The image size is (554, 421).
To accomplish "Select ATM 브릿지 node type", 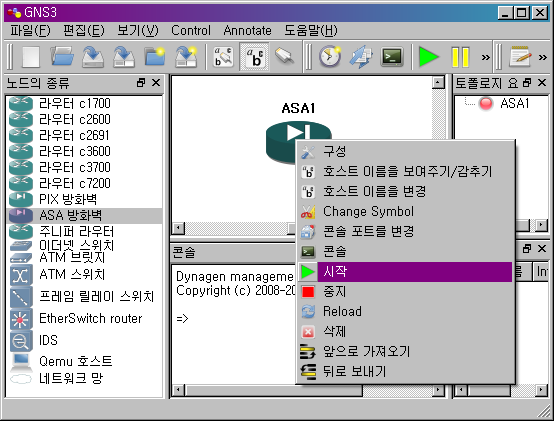I will 84,257.
